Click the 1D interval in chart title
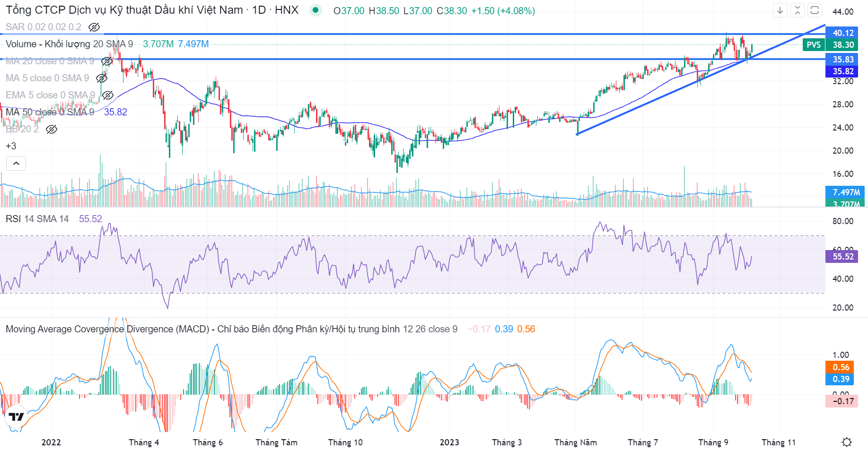Image resolution: width=868 pixels, height=451 pixels. pyautogui.click(x=259, y=10)
